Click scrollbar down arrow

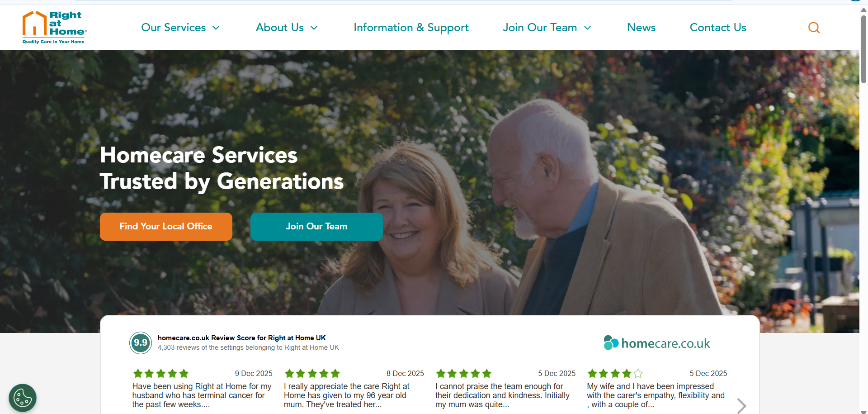coord(863,412)
